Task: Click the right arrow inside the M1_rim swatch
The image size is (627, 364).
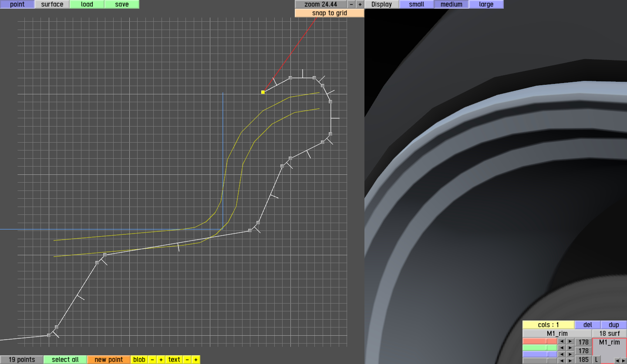Action: pos(623,361)
